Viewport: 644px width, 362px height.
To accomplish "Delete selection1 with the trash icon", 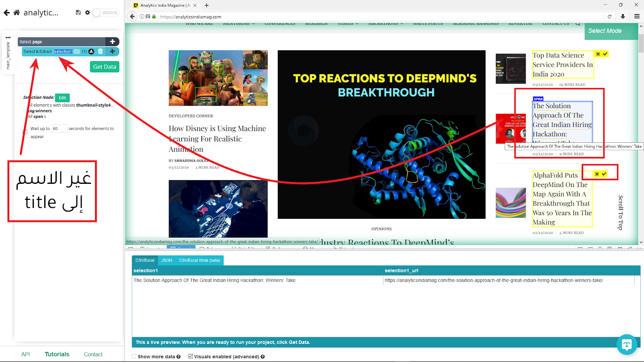I will 101,51.
